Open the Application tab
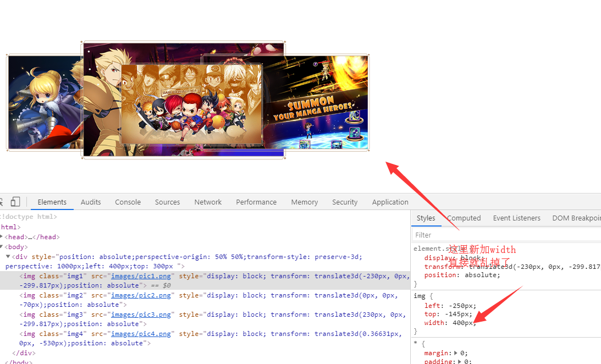This screenshot has width=601, height=364. click(x=390, y=202)
